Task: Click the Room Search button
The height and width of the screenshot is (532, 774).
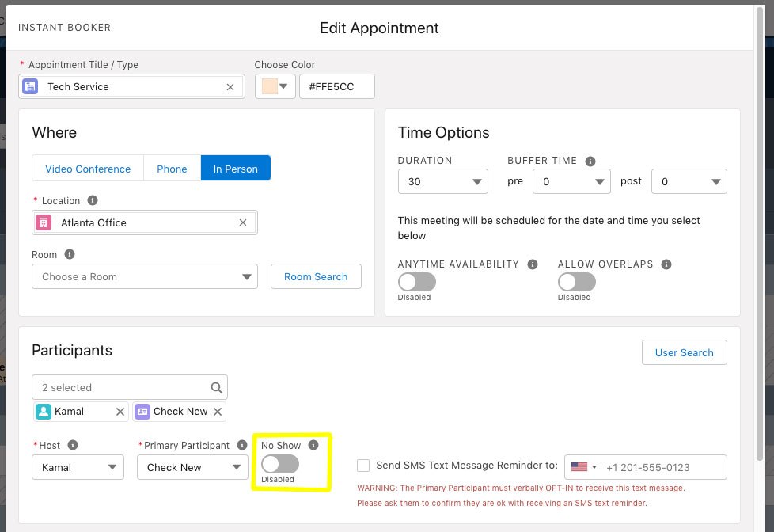Action: pyautogui.click(x=316, y=277)
